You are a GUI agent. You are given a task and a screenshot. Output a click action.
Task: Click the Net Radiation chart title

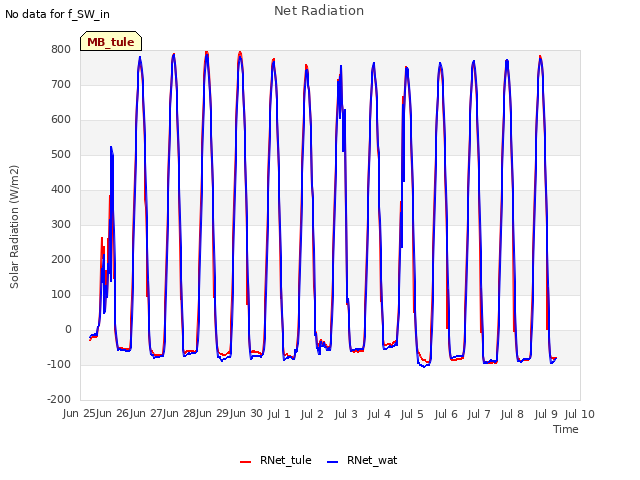[x=319, y=11]
